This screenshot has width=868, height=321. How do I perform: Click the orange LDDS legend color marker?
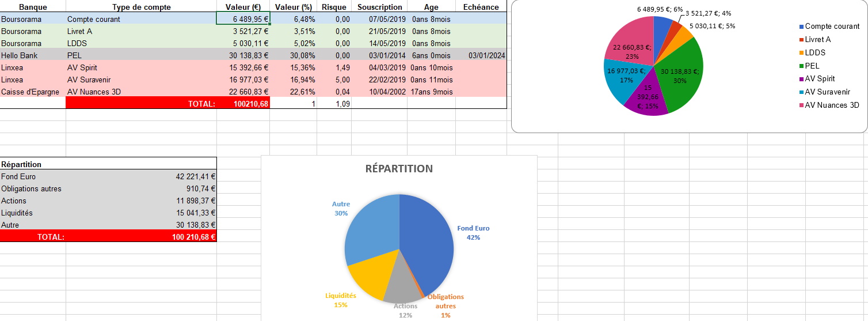(801, 53)
